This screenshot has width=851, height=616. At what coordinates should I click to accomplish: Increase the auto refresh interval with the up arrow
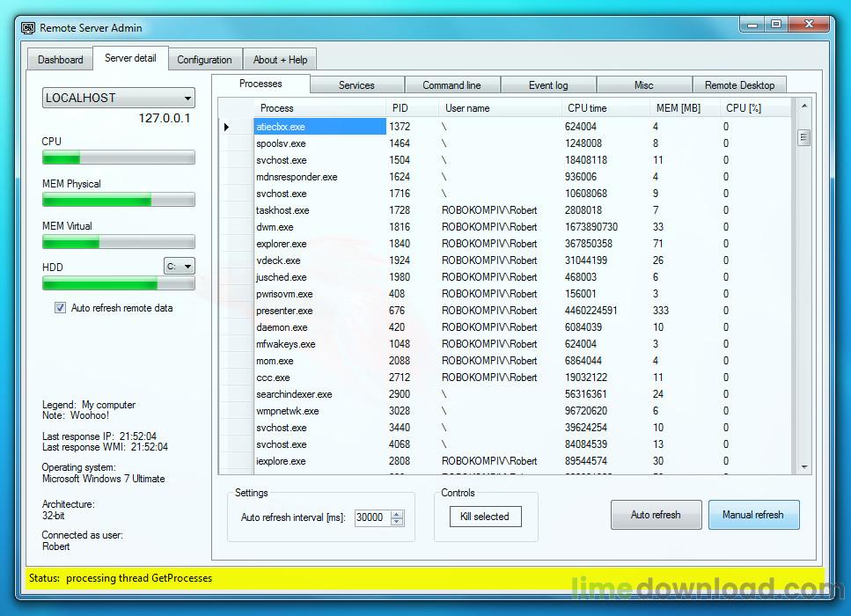(x=397, y=513)
